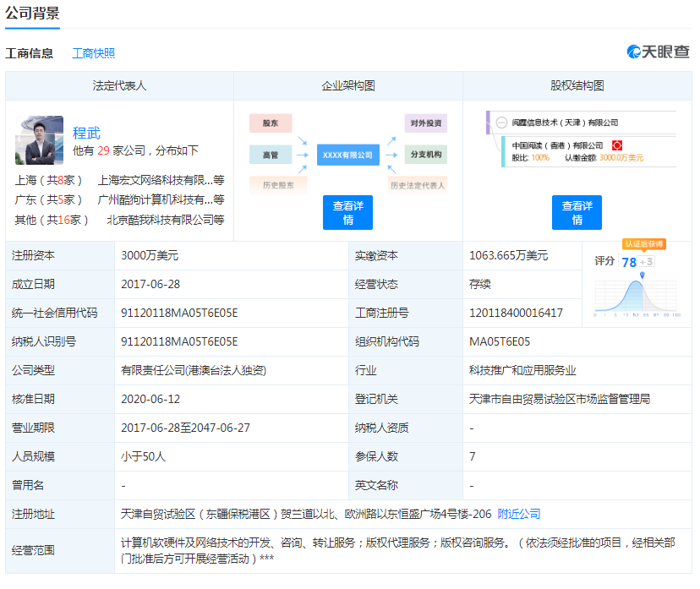The width and height of the screenshot is (700, 589).
Task: Open legal representative 程武's photo
Action: tap(39, 140)
